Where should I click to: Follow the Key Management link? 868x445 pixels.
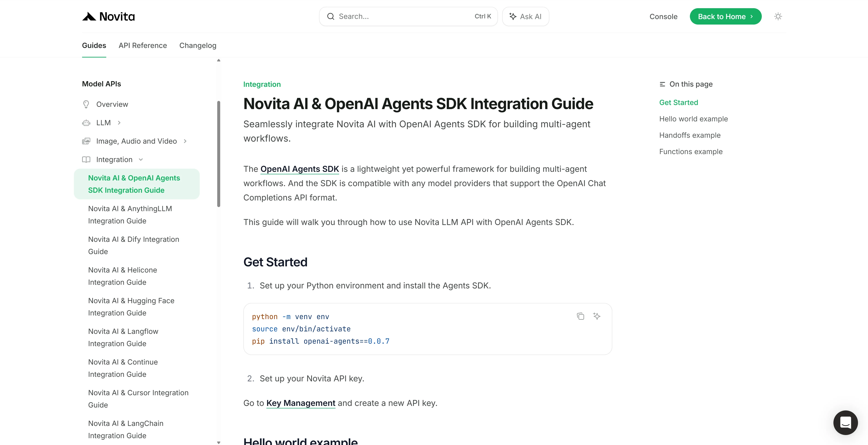[x=300, y=403]
